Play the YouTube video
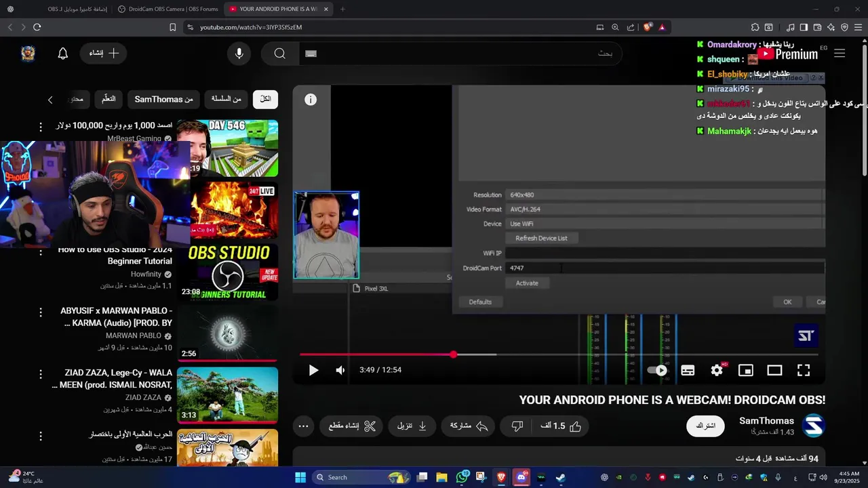This screenshot has width=868, height=488. (x=313, y=370)
